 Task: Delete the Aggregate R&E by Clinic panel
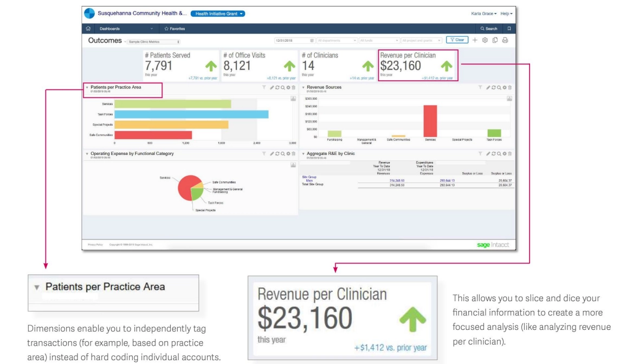(x=511, y=154)
